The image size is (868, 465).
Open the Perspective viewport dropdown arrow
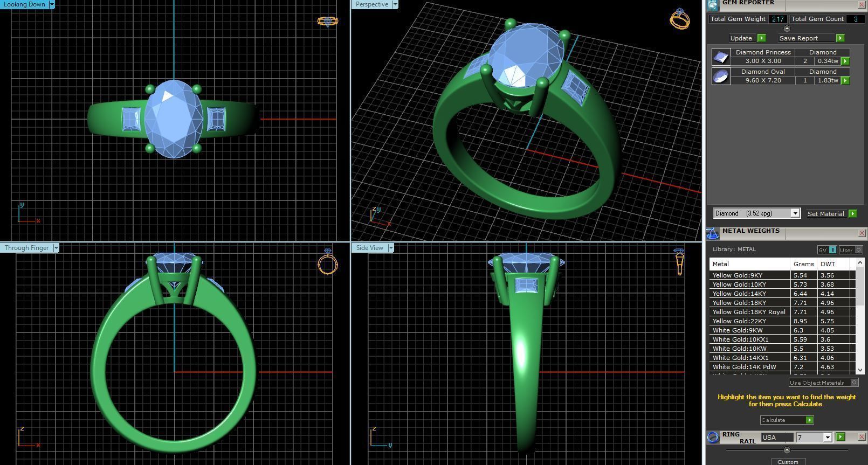coord(395,4)
